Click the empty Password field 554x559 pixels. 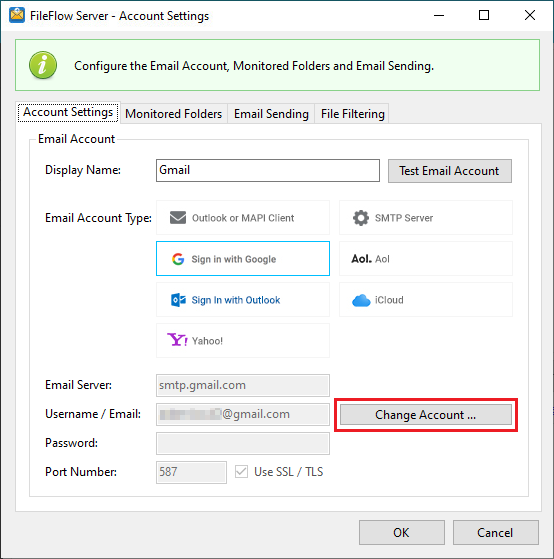(x=243, y=443)
